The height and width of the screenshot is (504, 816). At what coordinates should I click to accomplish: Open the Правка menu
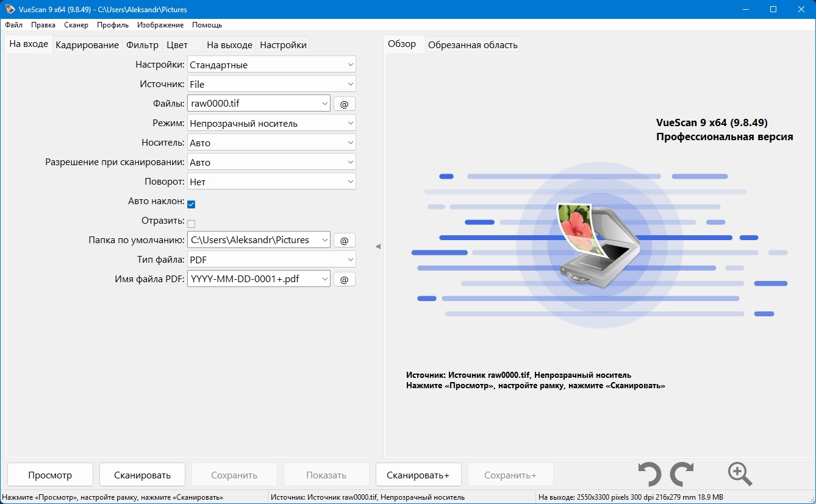click(43, 25)
